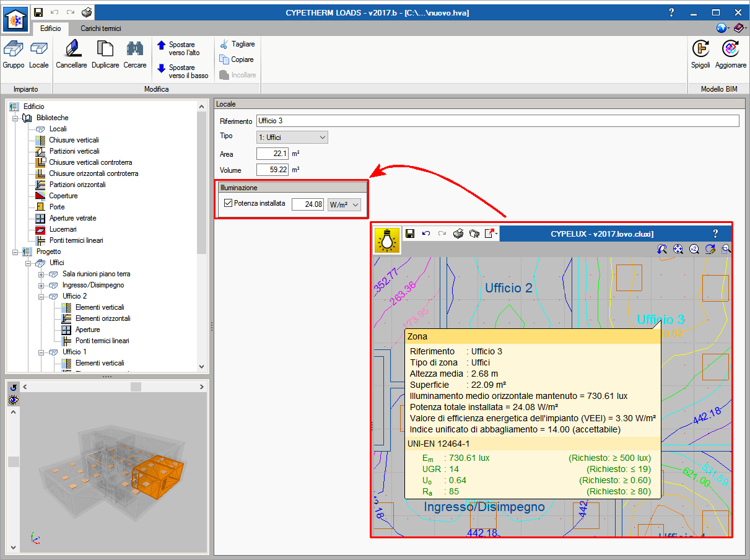Image resolution: width=750 pixels, height=560 pixels.
Task: Select Elementi orizzontali under Ufficio 2
Action: coord(103,318)
